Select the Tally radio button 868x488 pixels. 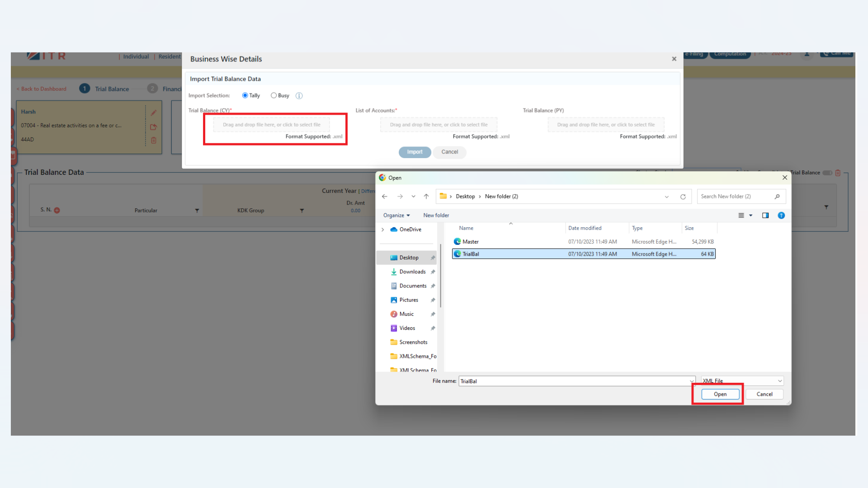[245, 95]
